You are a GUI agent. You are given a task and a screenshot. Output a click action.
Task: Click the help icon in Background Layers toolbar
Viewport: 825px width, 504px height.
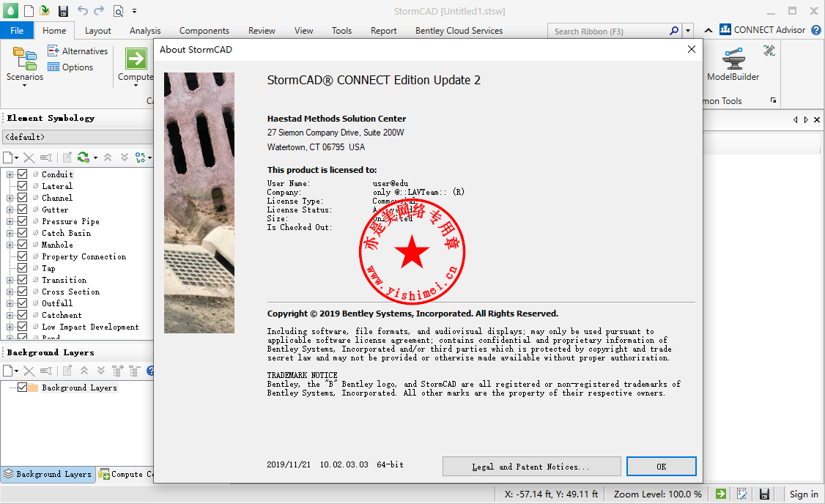150,371
